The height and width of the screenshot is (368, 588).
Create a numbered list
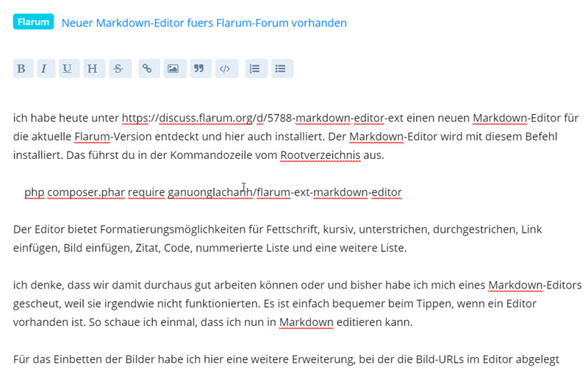256,68
